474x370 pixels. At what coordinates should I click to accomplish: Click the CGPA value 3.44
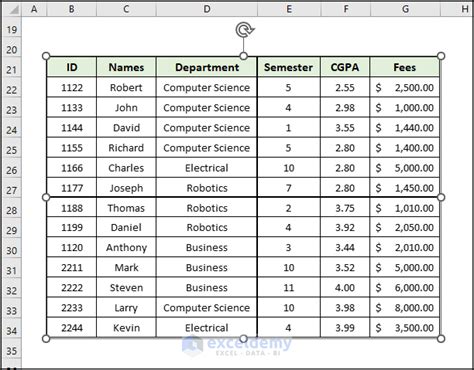click(x=345, y=248)
